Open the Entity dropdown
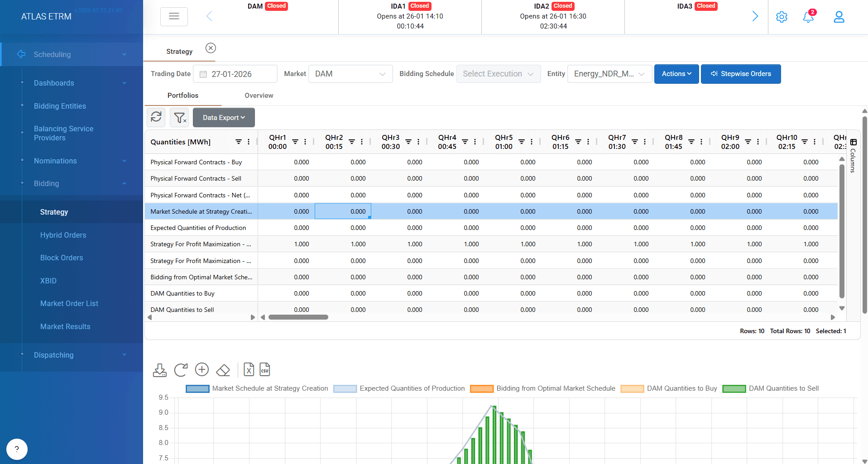Viewport: 868px width, 464px height. [x=609, y=74]
